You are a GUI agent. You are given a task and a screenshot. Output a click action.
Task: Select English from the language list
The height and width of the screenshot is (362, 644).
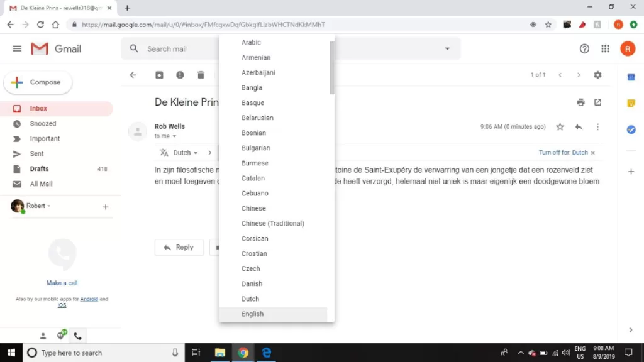pos(253,314)
